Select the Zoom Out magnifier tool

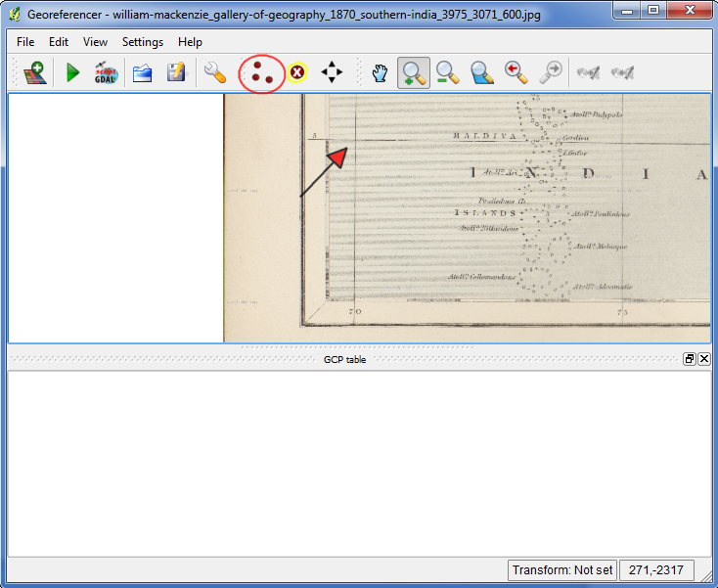(447, 72)
